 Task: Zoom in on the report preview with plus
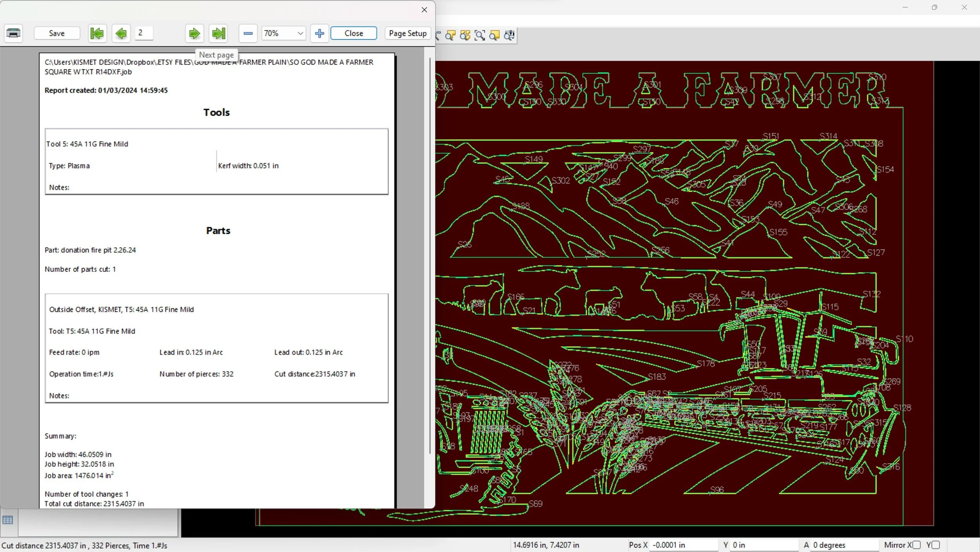pyautogui.click(x=319, y=33)
